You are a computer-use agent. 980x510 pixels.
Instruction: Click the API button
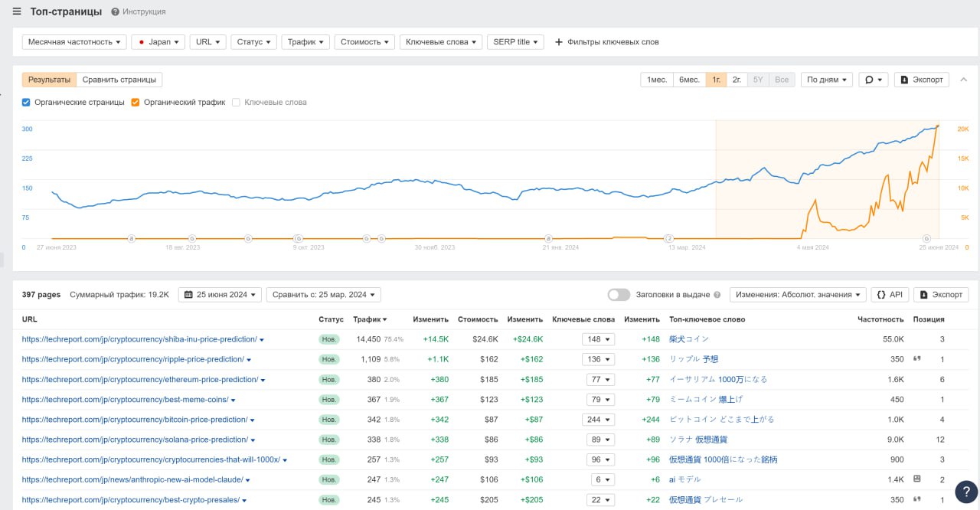[x=889, y=295]
